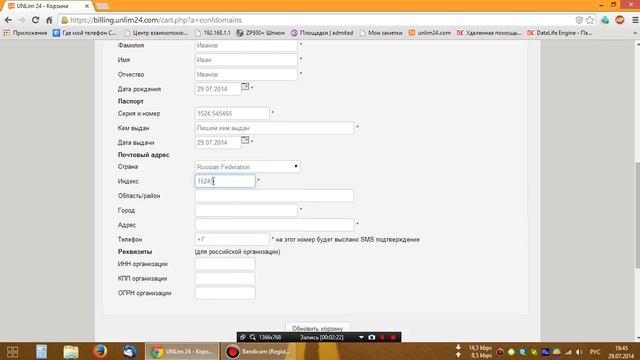Image resolution: width=640 pixels, height=360 pixels.
Task: Click the Кем выдан input field
Action: click(x=274, y=128)
